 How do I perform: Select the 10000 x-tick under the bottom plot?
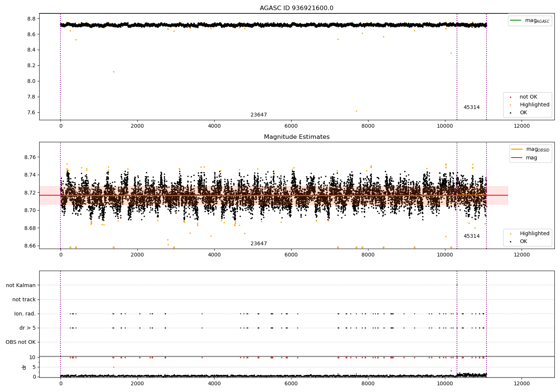click(x=445, y=383)
